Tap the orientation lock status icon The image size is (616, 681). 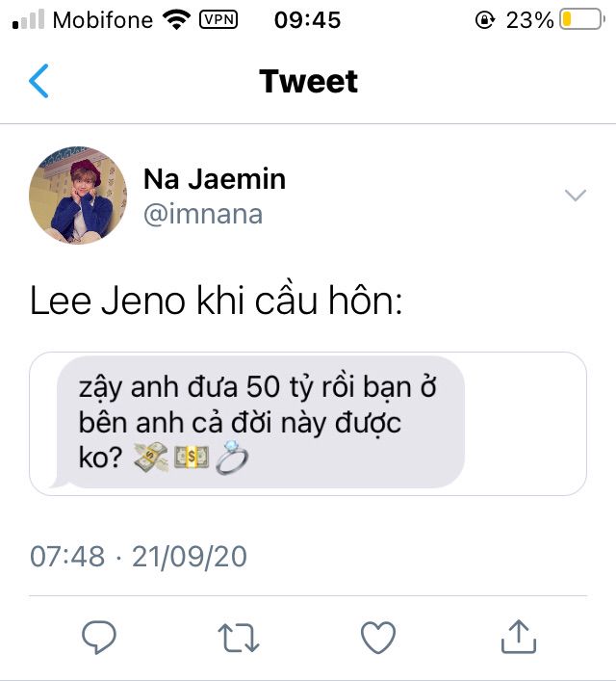click(x=485, y=20)
